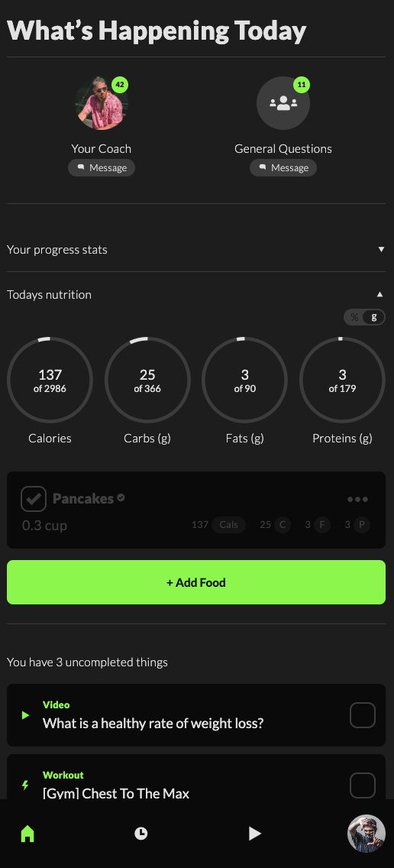Collapse the Todays nutrition section
Image resolution: width=394 pixels, height=868 pixels.
click(196, 294)
